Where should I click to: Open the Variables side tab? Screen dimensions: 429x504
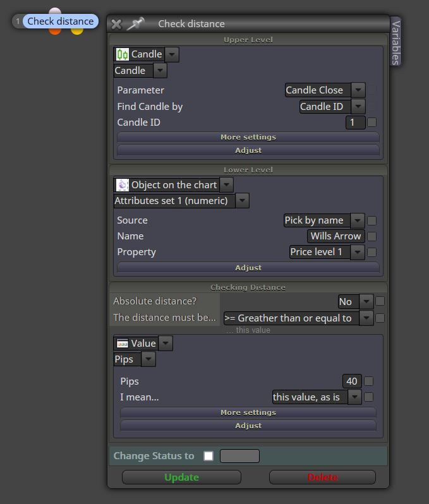pyautogui.click(x=396, y=42)
